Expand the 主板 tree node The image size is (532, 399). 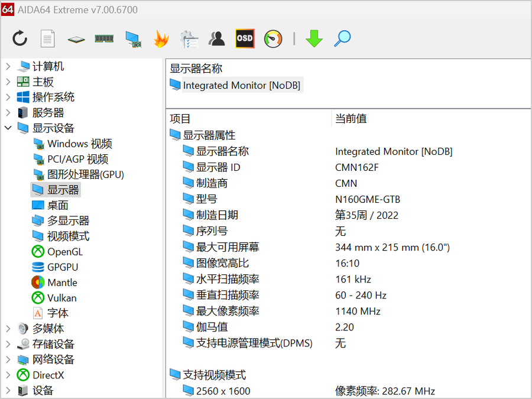point(8,82)
